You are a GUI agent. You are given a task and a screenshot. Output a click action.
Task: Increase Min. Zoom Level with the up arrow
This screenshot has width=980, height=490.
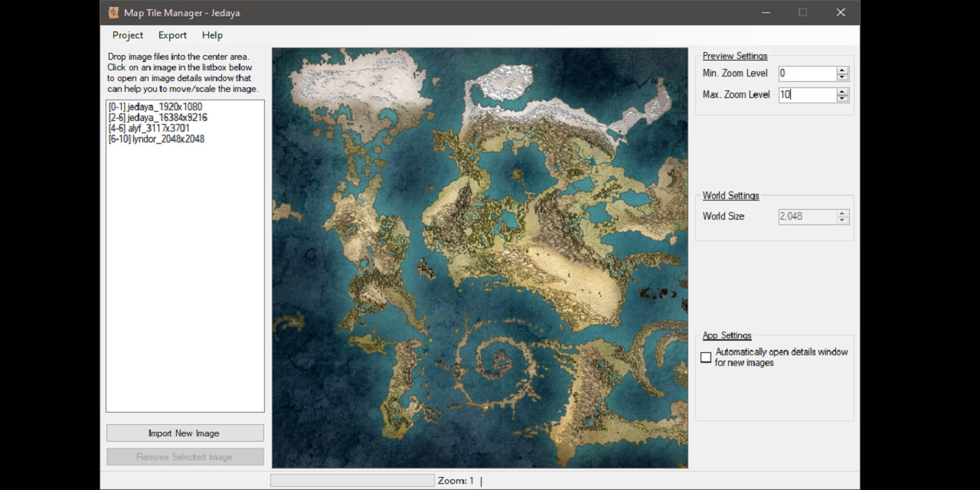842,70
